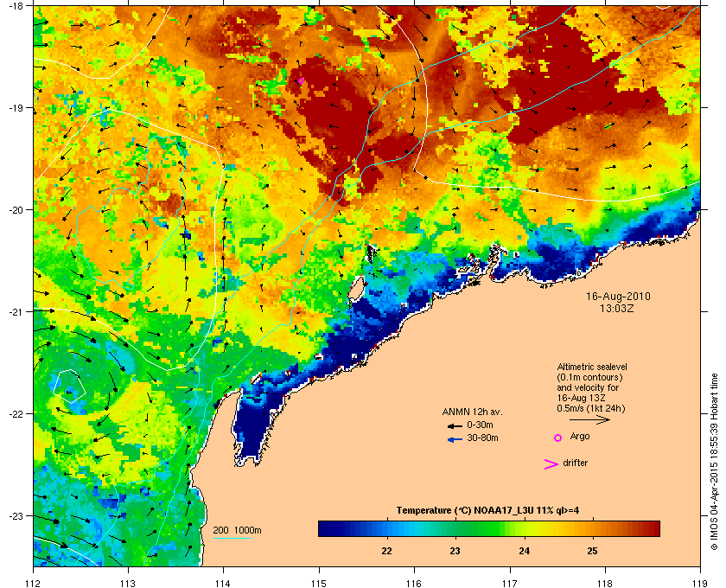Image resolution: width=726 pixels, height=588 pixels.
Task: Click the '30-80m' depth label
Action: tap(482, 438)
